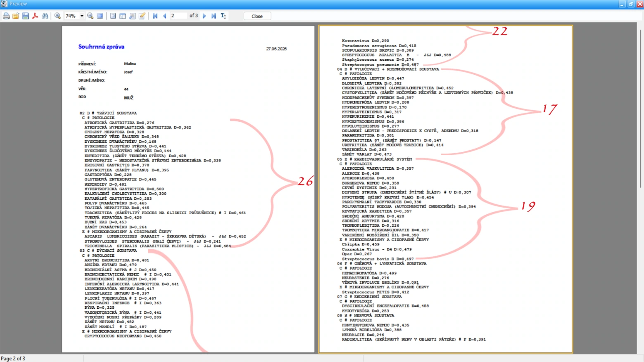This screenshot has height=362, width=644.
Task: Jump to the last page
Action: (214, 16)
